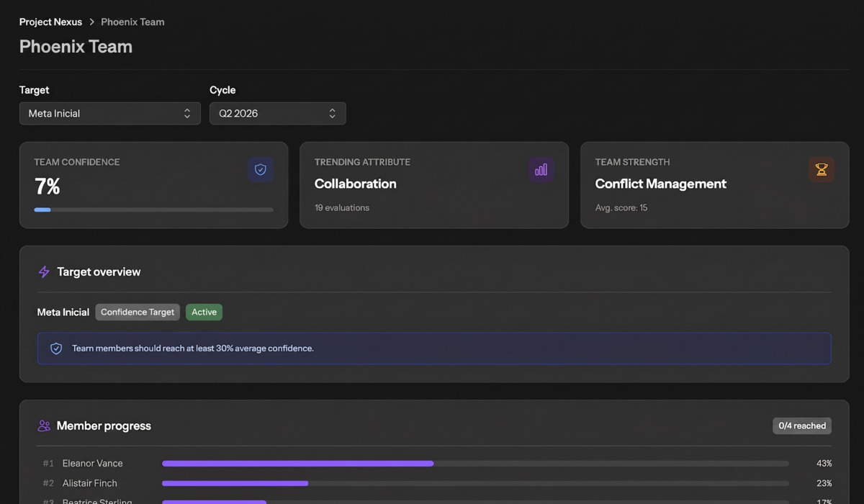Click the Target overview heading
Image resolution: width=864 pixels, height=504 pixels.
coord(99,272)
